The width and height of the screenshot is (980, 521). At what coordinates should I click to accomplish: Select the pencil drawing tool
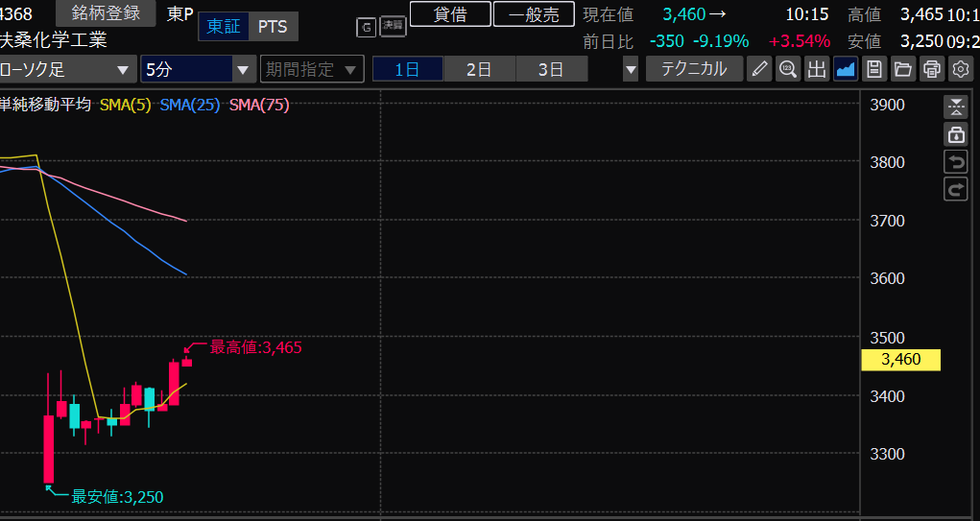(x=759, y=69)
